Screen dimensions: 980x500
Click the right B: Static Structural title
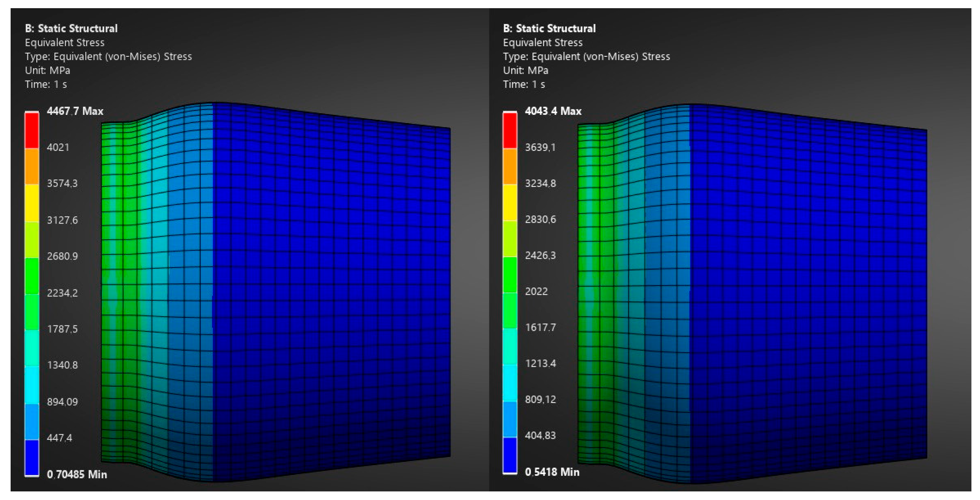tap(549, 28)
